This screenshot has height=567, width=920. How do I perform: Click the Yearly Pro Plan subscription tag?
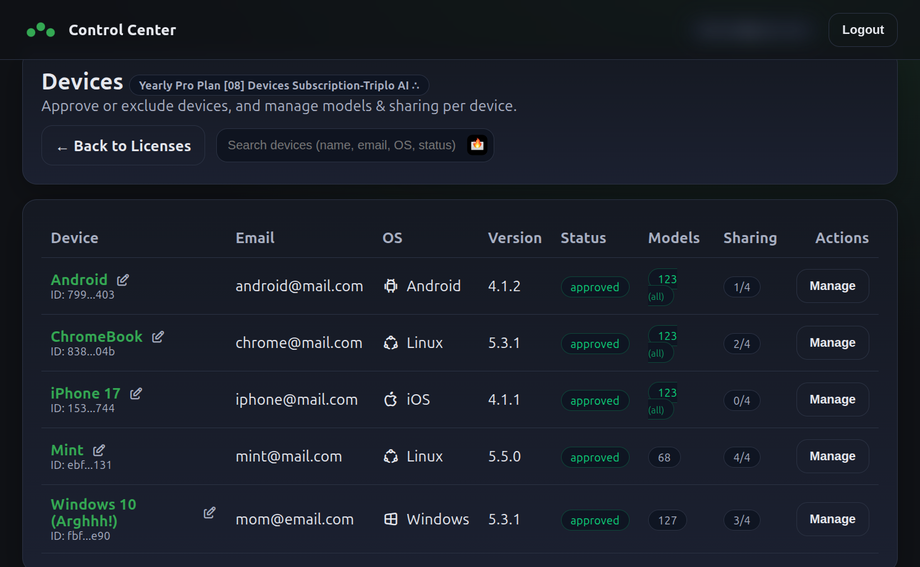pos(279,86)
